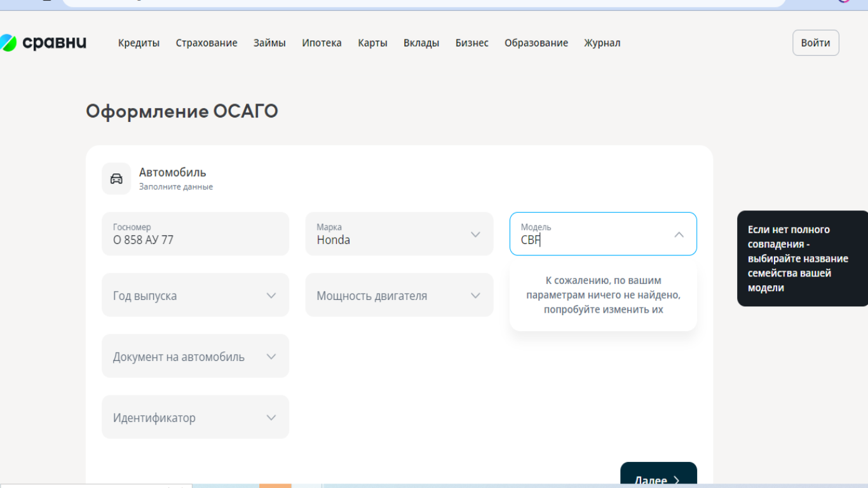Open the Вклады menu
The width and height of the screenshot is (868, 488).
[421, 43]
